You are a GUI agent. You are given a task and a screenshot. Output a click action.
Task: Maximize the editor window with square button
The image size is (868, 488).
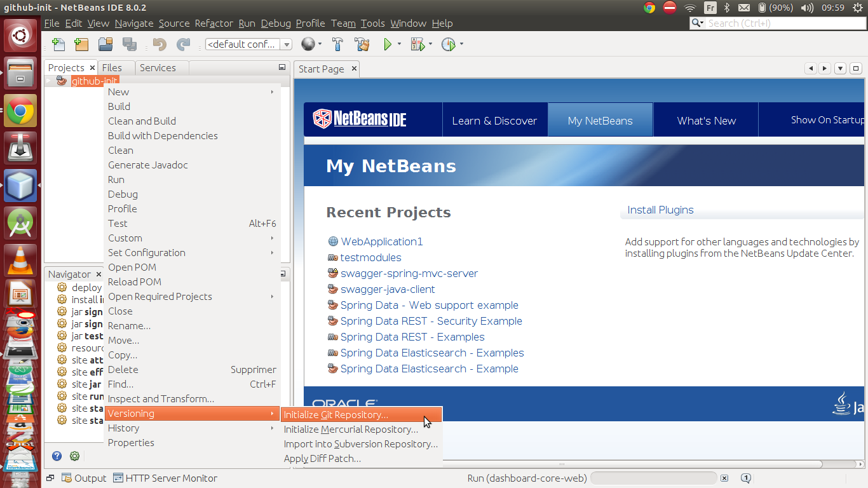(855, 69)
